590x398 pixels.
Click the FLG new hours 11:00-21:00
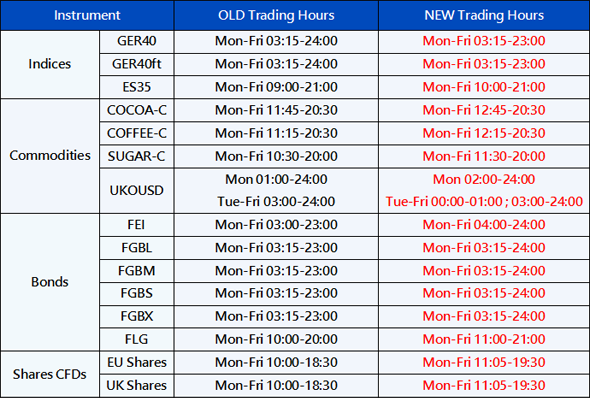click(484, 339)
